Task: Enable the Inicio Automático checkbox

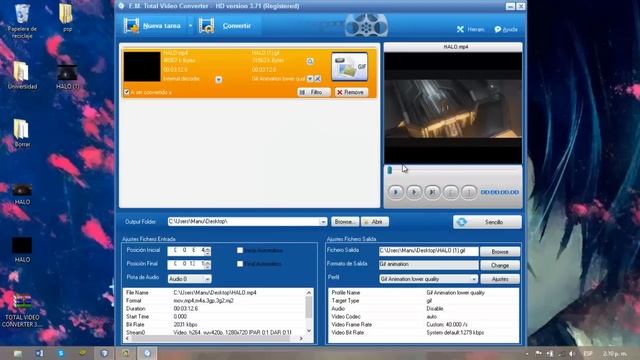Action: pos(240,250)
